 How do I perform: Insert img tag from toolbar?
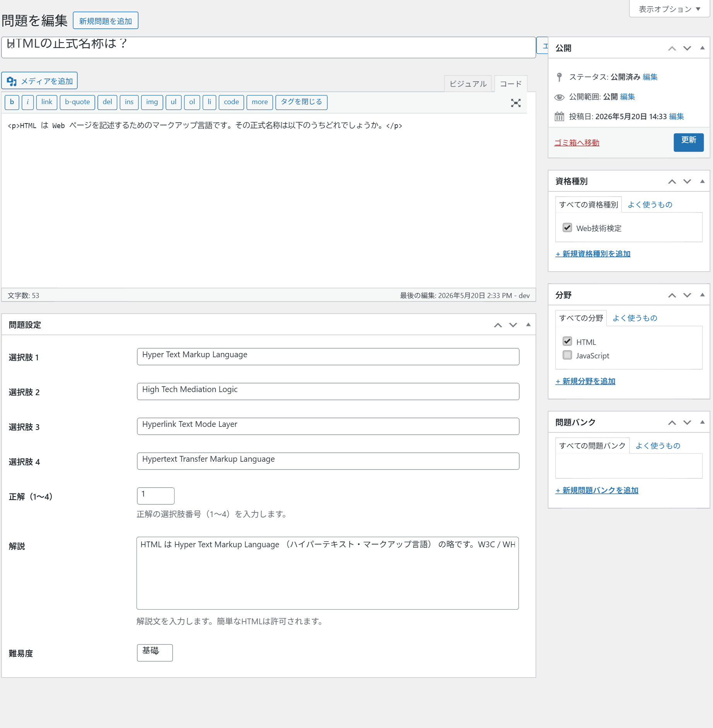click(152, 102)
